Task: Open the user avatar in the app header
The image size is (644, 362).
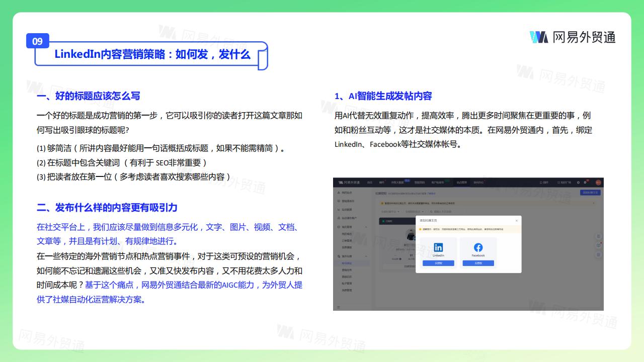Action: [598, 183]
